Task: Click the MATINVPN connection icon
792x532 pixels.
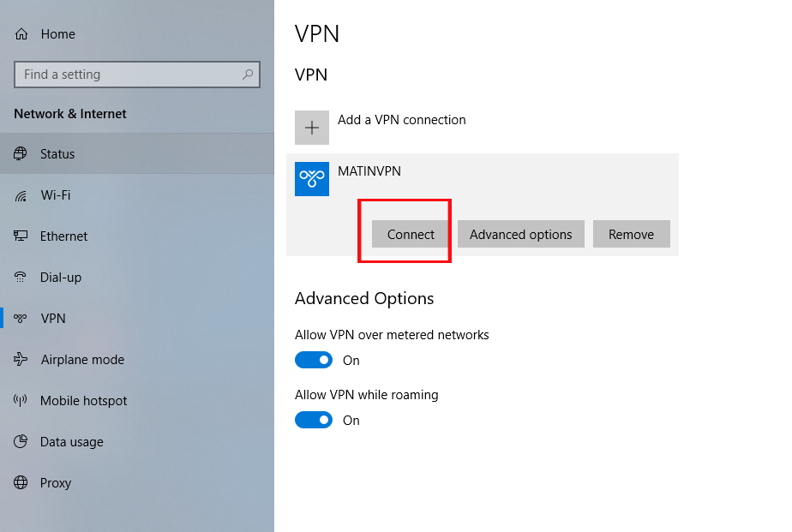Action: click(x=312, y=179)
